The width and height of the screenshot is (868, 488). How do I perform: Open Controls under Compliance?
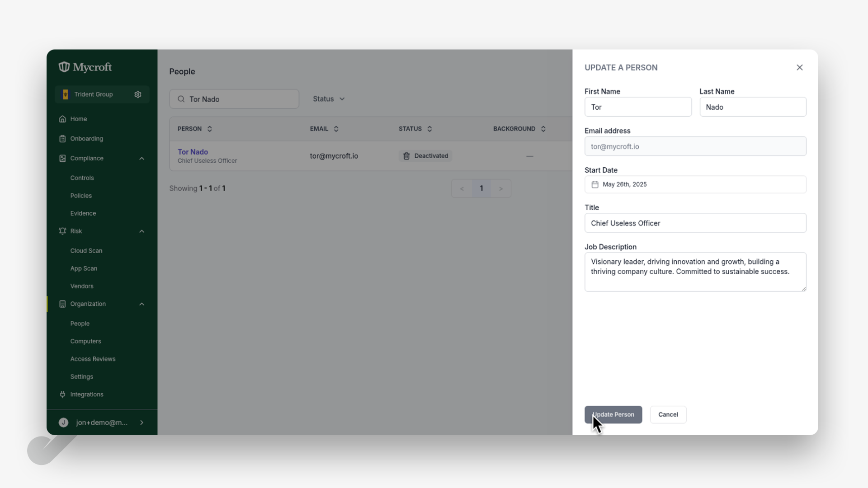(82, 178)
